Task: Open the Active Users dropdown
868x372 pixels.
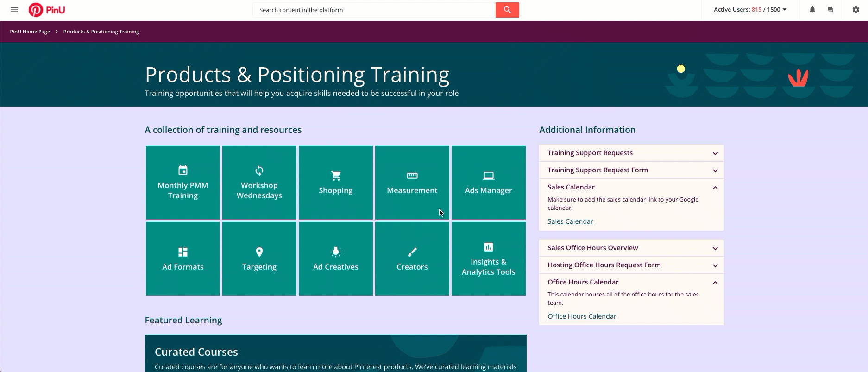Action: click(750, 10)
